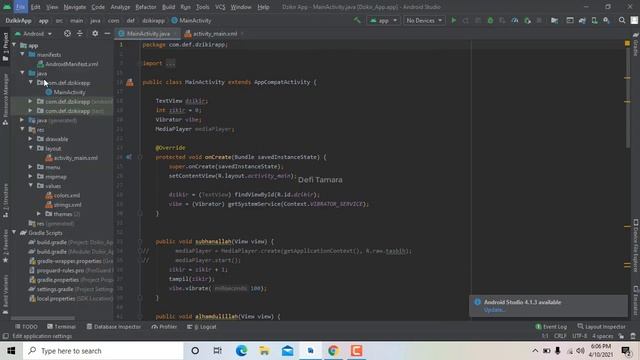This screenshot has width=640, height=360.
Task: Open the Database Inspector tool window
Action: 114,327
